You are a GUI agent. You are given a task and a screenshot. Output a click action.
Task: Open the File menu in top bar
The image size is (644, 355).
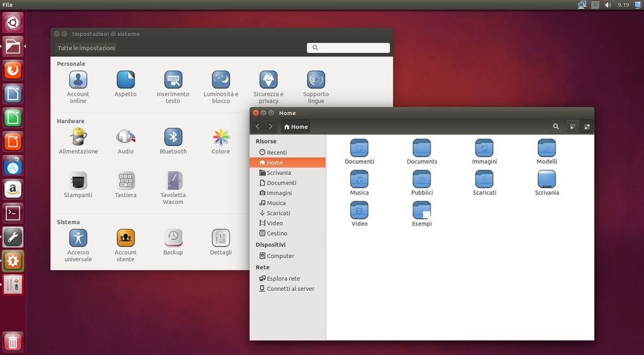(x=8, y=4)
